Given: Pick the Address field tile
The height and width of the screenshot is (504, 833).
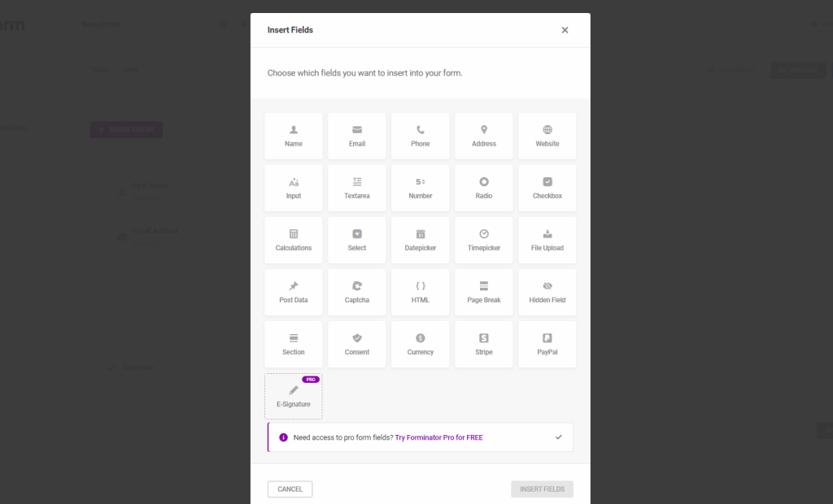Looking at the screenshot, I should (484, 136).
